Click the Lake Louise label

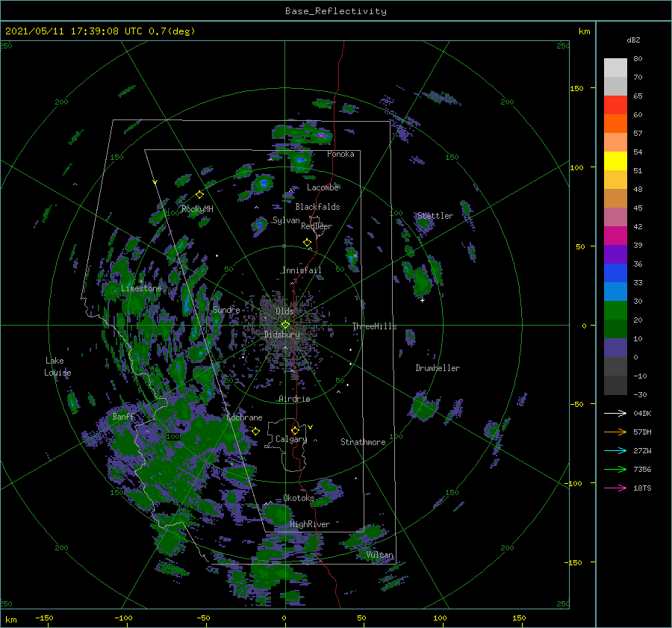(57, 367)
